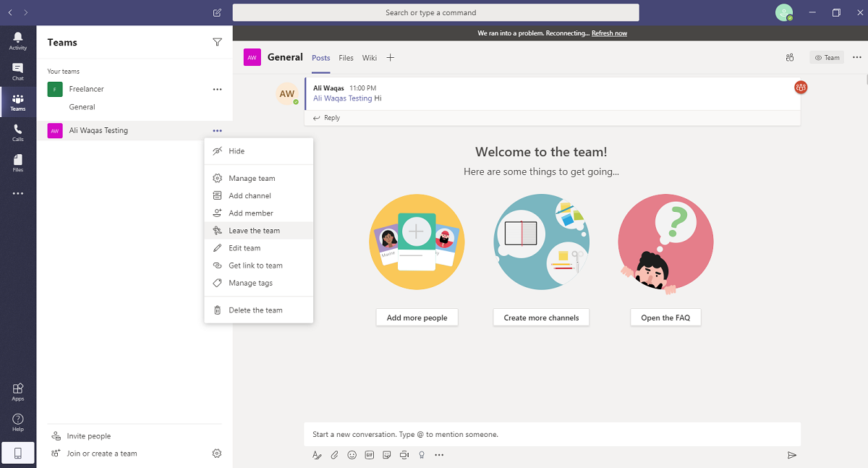Open the Files sidebar icon
868x468 pixels.
point(18,163)
